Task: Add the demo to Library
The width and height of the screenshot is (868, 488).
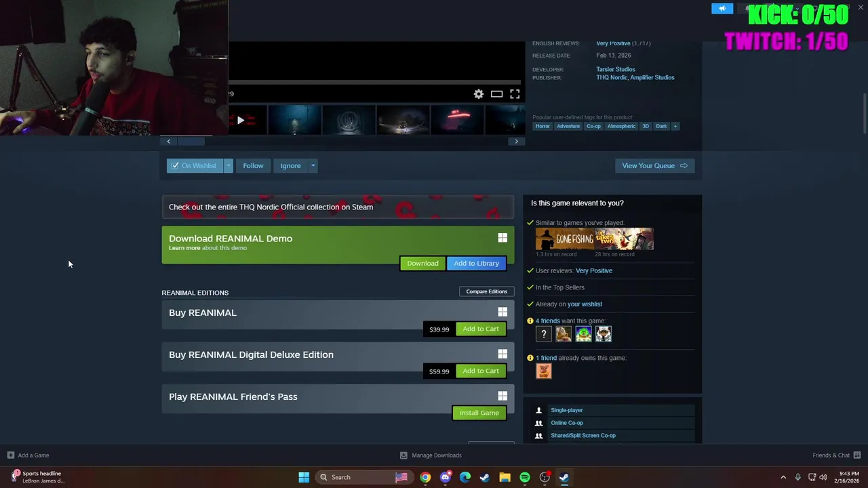Action: coord(476,263)
